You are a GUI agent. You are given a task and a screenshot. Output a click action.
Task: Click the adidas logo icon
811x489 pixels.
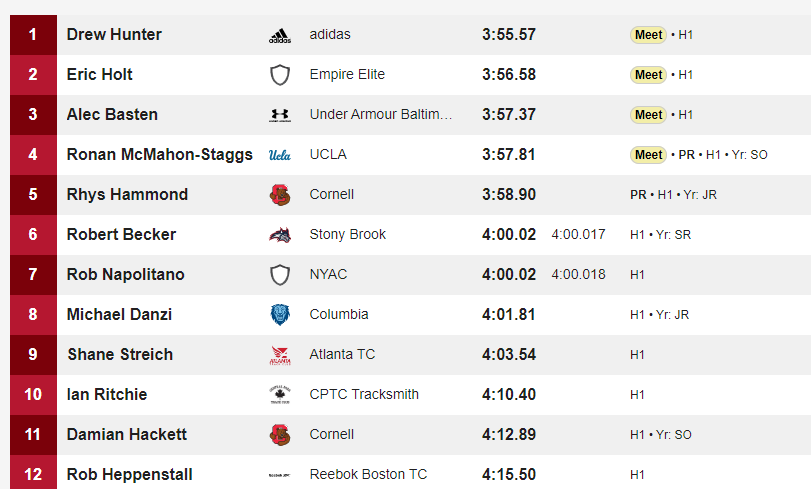click(x=280, y=35)
